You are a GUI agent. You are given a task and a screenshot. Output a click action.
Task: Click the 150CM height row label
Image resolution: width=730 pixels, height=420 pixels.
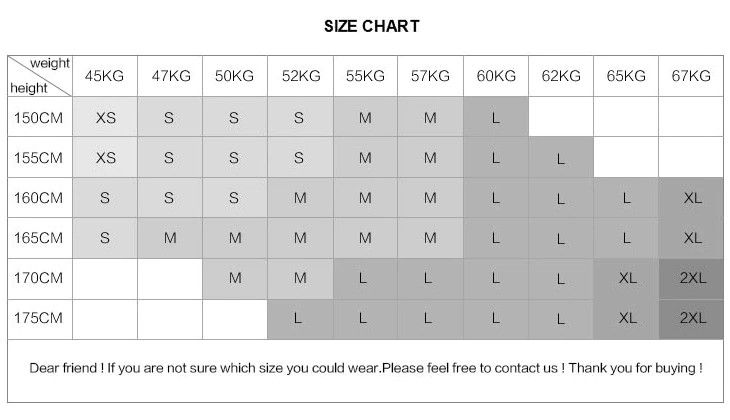[x=40, y=117]
